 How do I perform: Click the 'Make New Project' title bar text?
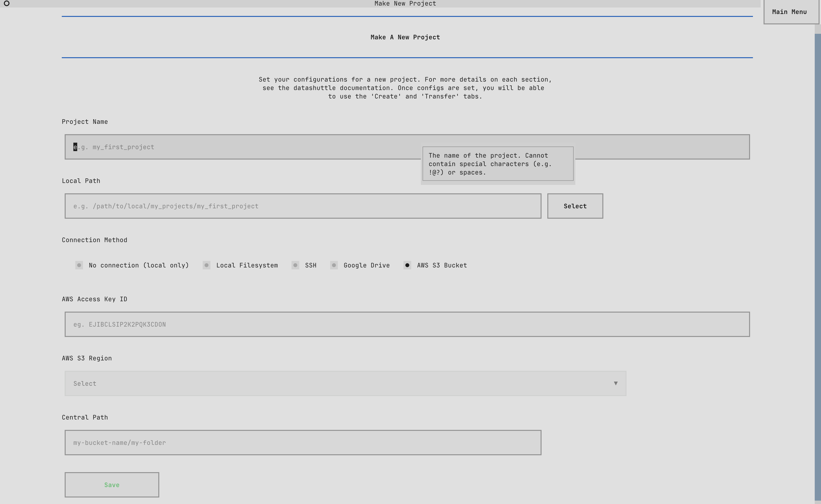click(x=405, y=3)
